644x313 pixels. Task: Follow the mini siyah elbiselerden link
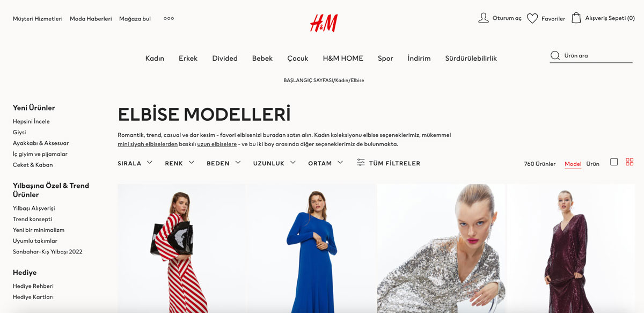148,144
